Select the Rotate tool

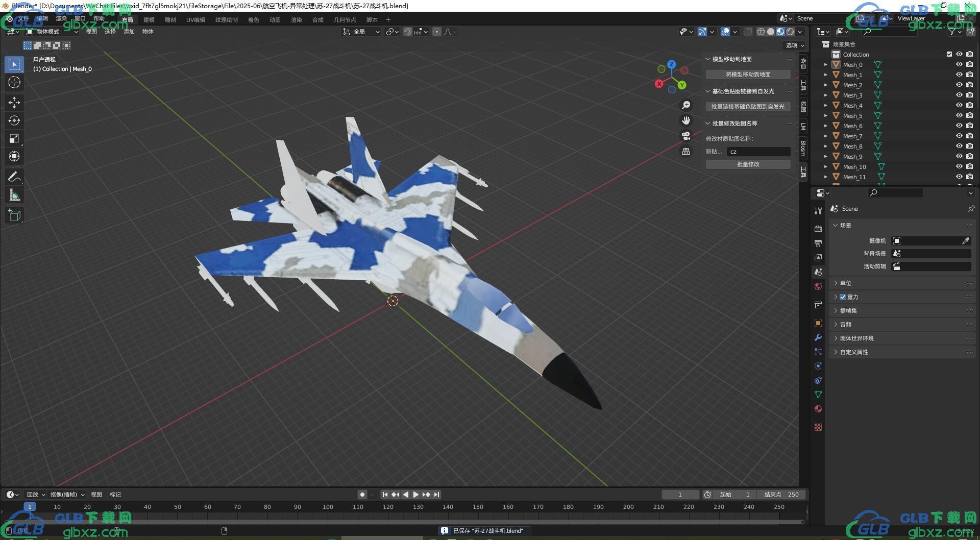[x=14, y=120]
